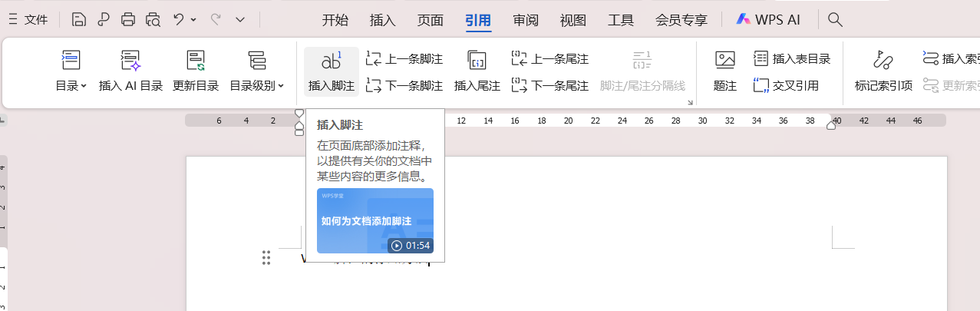Click the 标记索引项 mark index entry icon
The image size is (980, 311).
pyautogui.click(x=883, y=61)
